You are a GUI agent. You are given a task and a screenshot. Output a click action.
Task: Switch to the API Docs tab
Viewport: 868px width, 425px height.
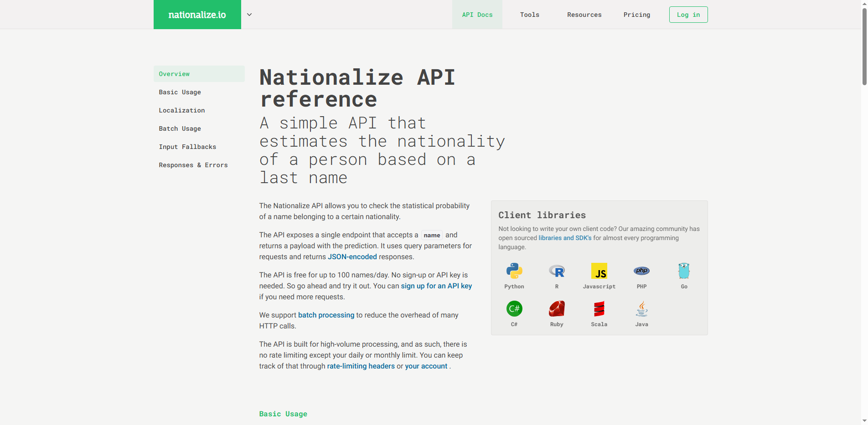pyautogui.click(x=477, y=14)
